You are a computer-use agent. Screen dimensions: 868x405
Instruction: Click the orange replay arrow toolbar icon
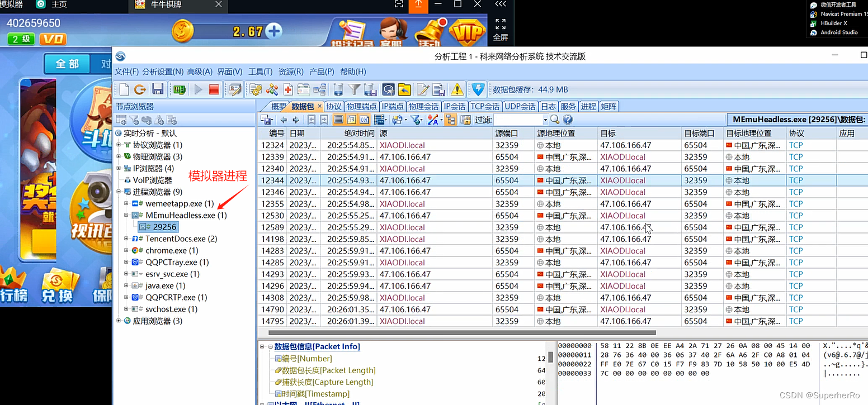point(140,89)
